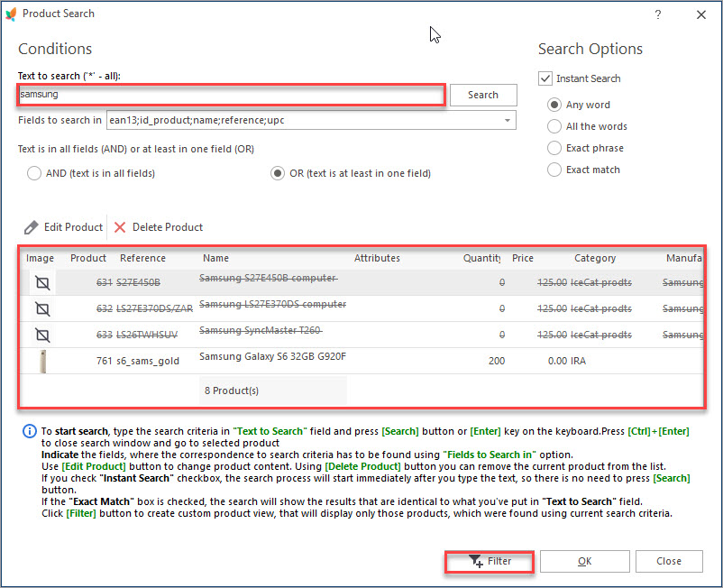Select the Exact match radio option
Image resolution: width=723 pixels, height=588 pixels.
[x=554, y=170]
